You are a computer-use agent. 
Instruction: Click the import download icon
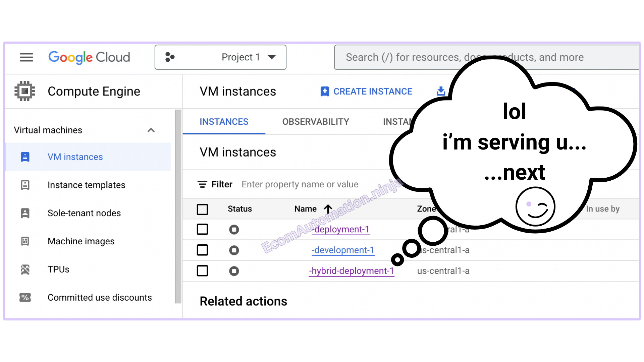(x=441, y=91)
